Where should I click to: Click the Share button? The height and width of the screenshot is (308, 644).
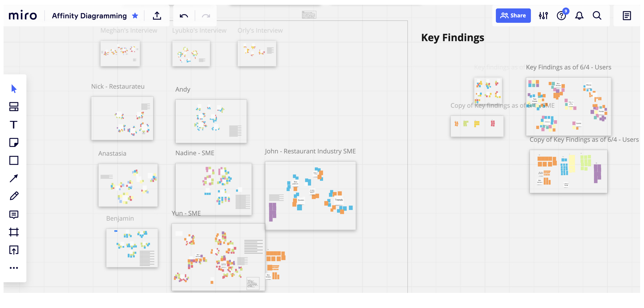pos(513,15)
